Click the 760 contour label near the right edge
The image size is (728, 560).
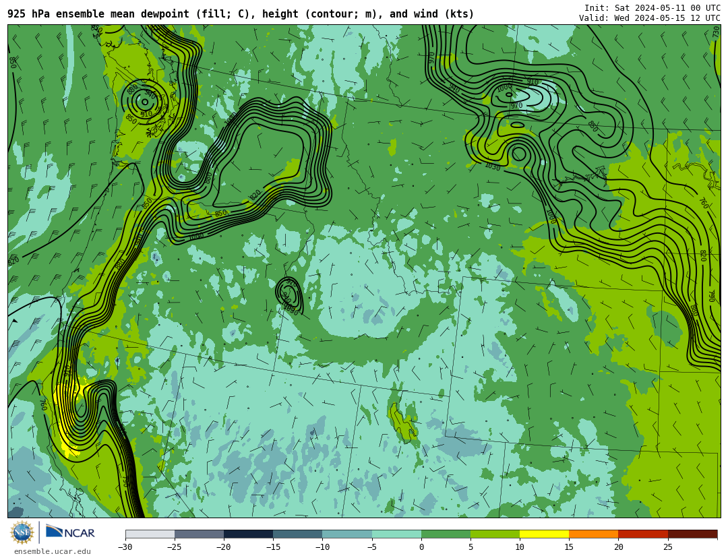click(704, 203)
